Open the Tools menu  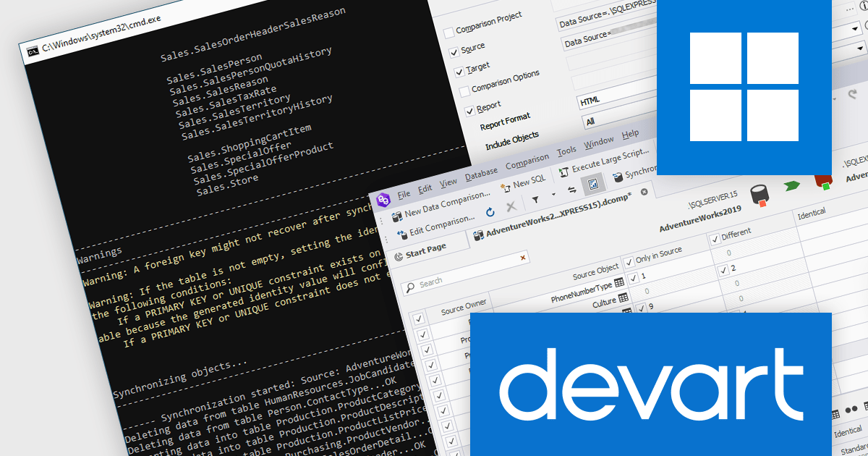[x=566, y=151]
